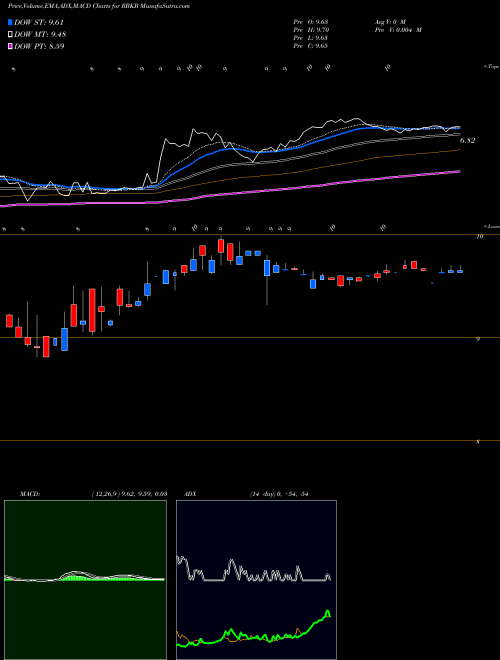
Task: Click the 'Pre H: 9.70' value
Action: point(311,30)
